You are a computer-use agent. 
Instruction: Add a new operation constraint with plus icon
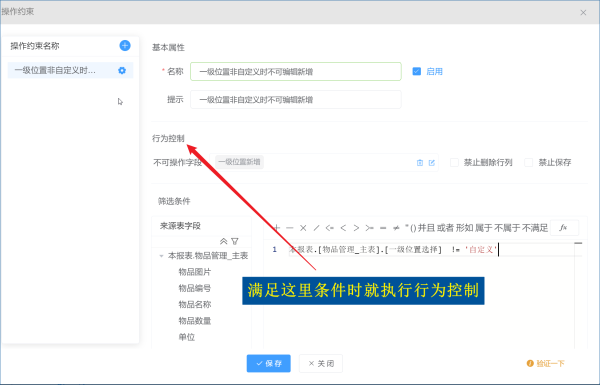(125, 46)
